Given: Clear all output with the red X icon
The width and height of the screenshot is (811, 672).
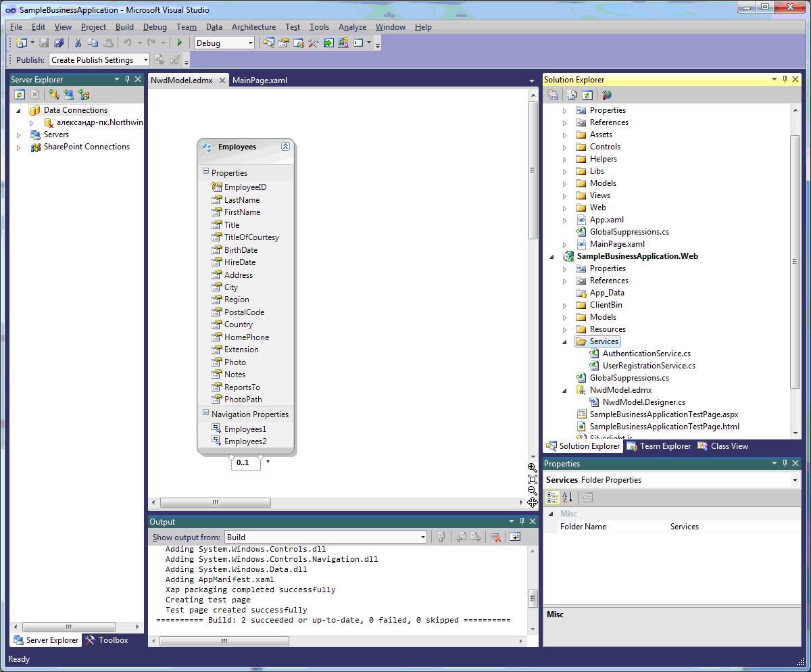Looking at the screenshot, I should point(495,537).
